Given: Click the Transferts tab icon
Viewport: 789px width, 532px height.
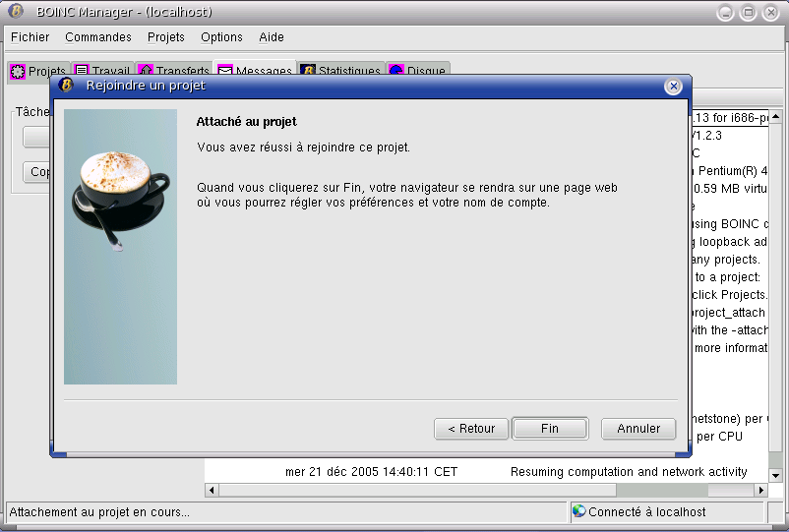Looking at the screenshot, I should [x=145, y=71].
